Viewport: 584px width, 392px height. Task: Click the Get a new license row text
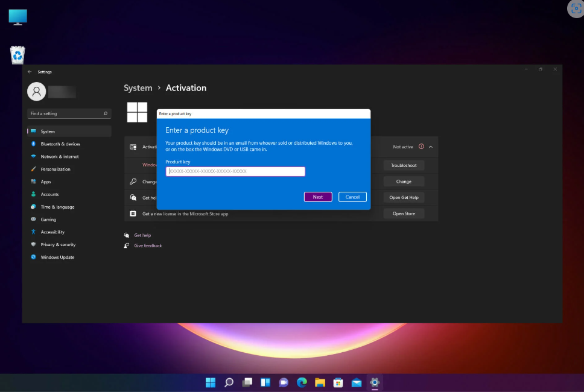[185, 213]
